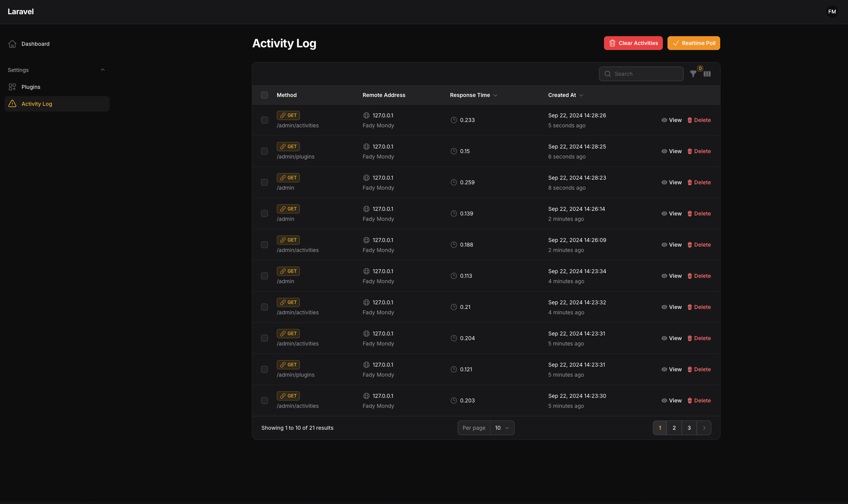Screen dimensions: 848x504
Task: Open the Per page dropdown
Action: click(502, 428)
